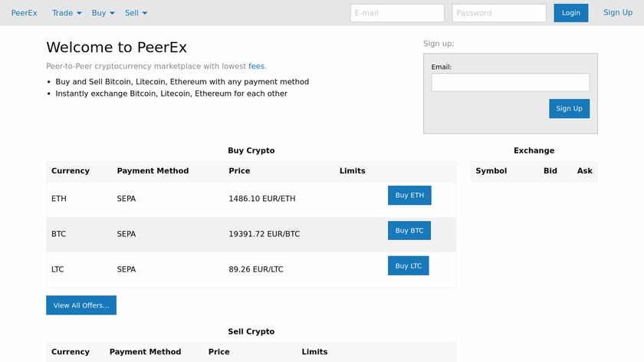Image resolution: width=644 pixels, height=362 pixels.
Task: Click the Buy BTC button
Action: pos(409,231)
